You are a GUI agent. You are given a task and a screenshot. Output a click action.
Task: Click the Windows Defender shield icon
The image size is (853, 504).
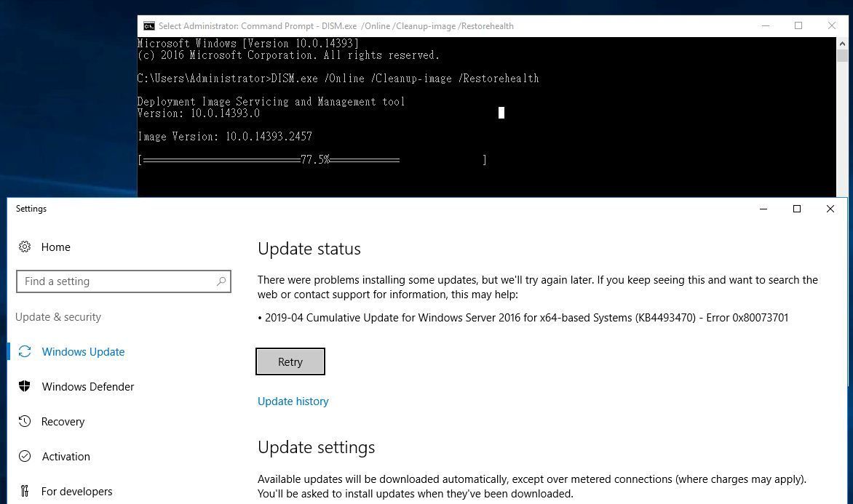pos(24,386)
